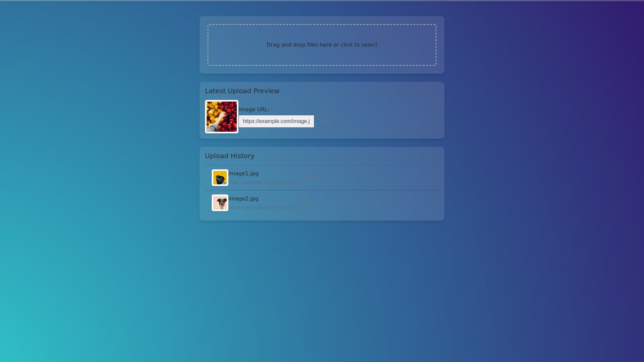Image resolution: width=644 pixels, height=362 pixels.
Task: Click the 'Image URL:' label
Action: (x=254, y=110)
